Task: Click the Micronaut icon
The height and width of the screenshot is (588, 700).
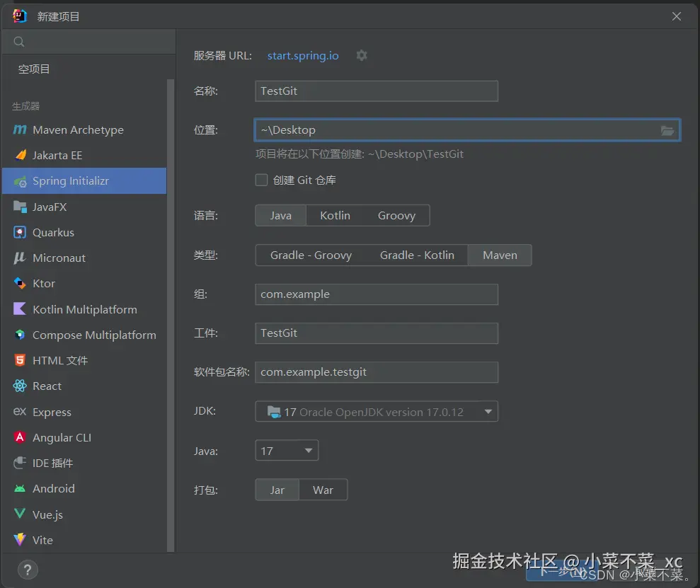Action: tap(20, 258)
